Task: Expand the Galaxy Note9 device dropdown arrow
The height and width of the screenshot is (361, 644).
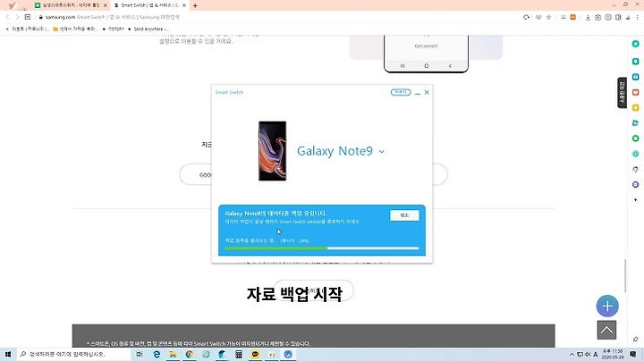Action: [x=382, y=152]
